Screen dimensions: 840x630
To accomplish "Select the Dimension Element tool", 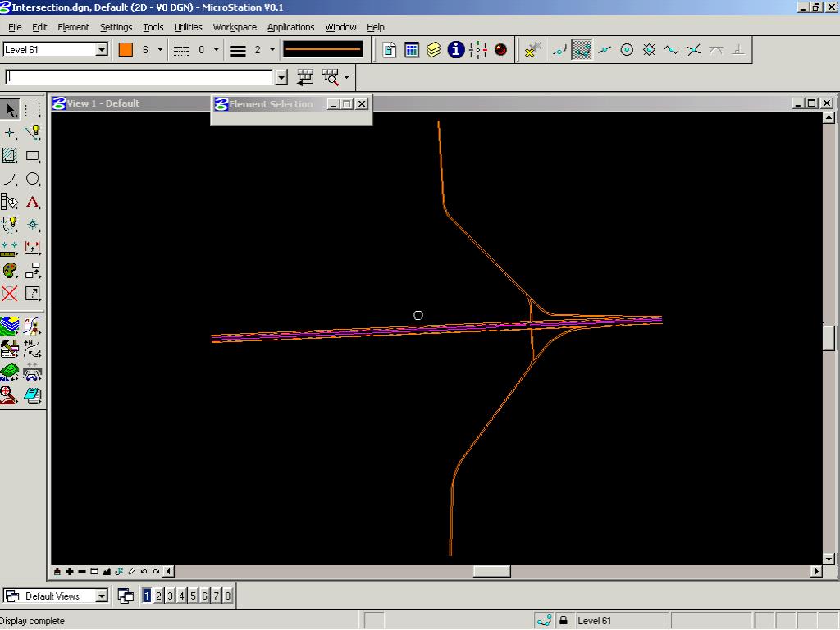I will tap(33, 248).
